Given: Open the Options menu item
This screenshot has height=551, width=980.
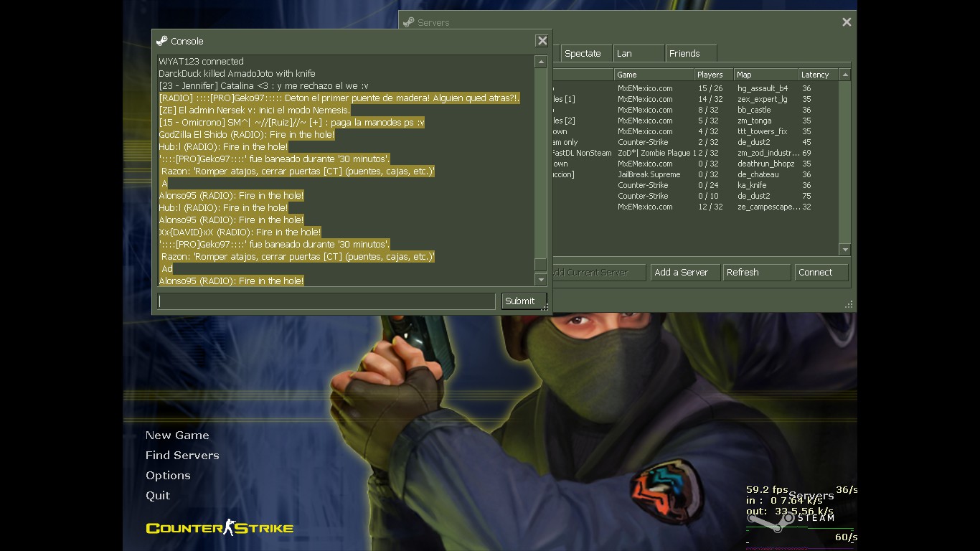Looking at the screenshot, I should point(168,475).
